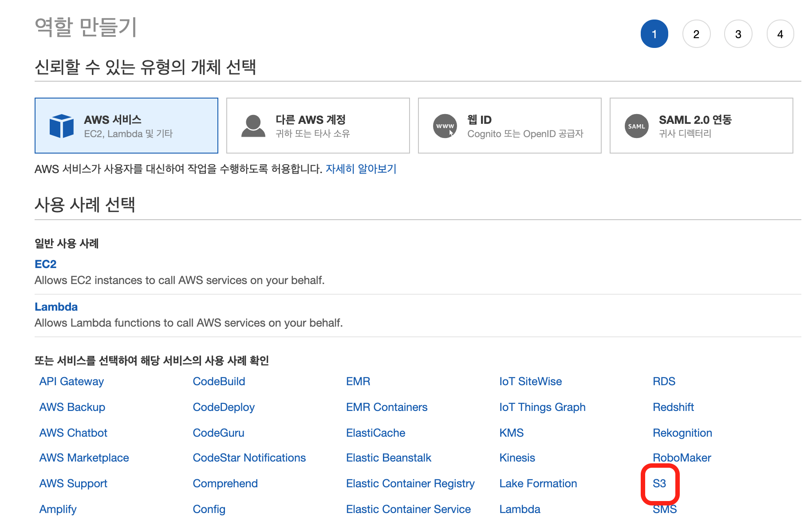The height and width of the screenshot is (521, 812).
Task: Select the SAML 2.0 연동 entity card
Action: 702,126
